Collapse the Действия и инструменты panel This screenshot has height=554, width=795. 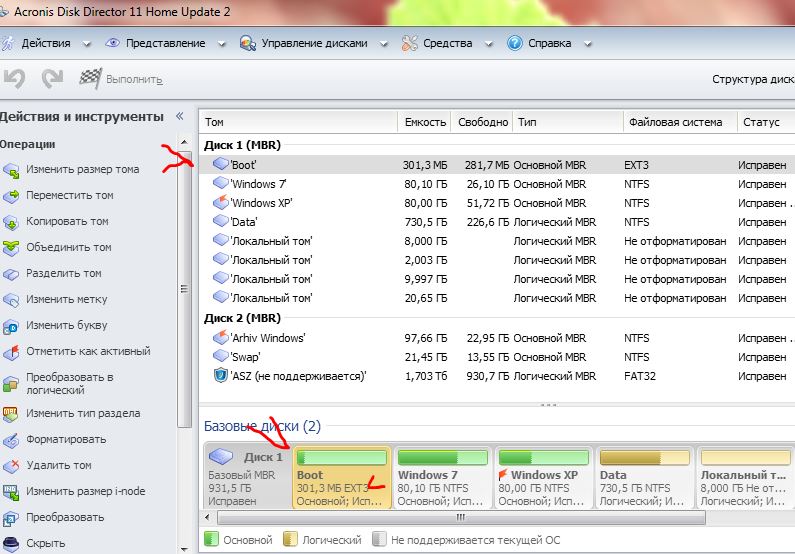point(179,116)
